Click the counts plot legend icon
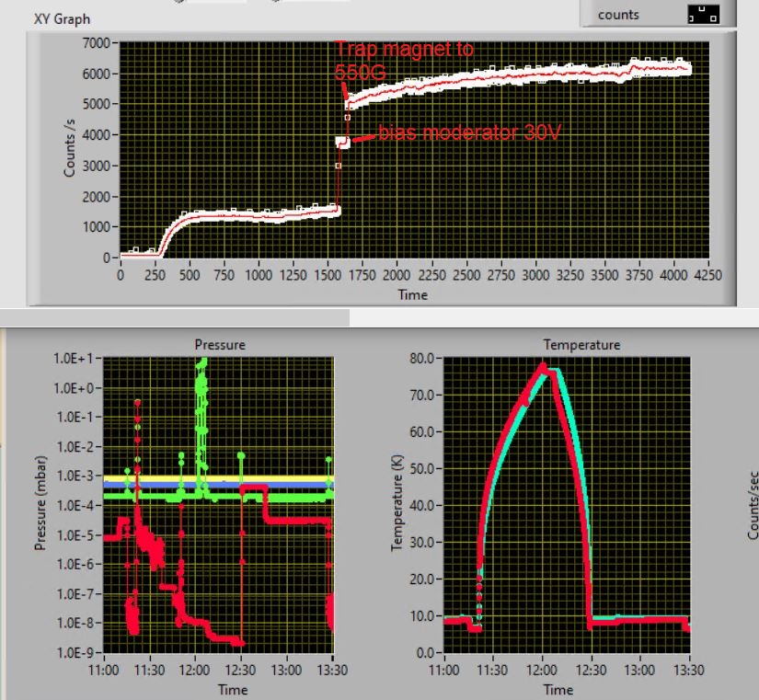Image resolution: width=759 pixels, height=700 pixels. coord(703,14)
